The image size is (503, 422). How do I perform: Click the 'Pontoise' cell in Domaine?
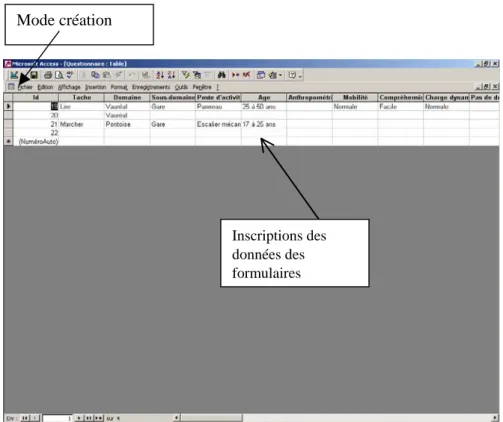(127, 124)
